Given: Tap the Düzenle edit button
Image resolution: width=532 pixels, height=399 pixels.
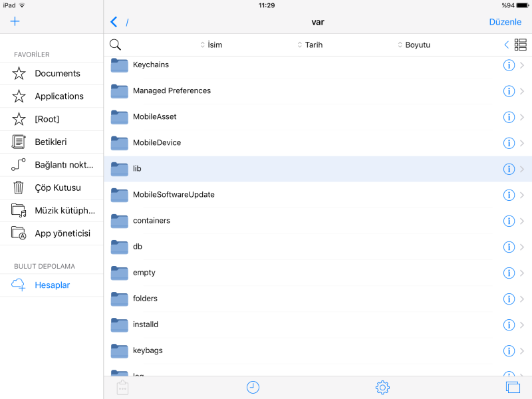Looking at the screenshot, I should click(x=505, y=22).
